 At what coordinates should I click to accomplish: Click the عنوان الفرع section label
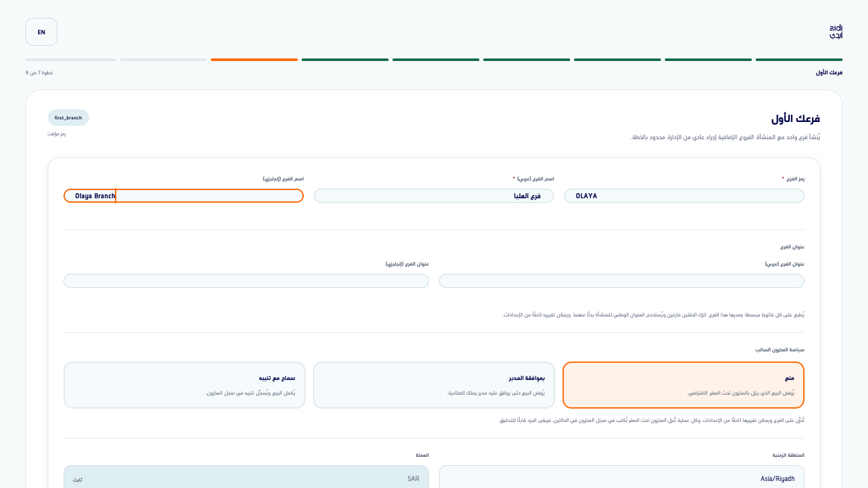(793, 247)
